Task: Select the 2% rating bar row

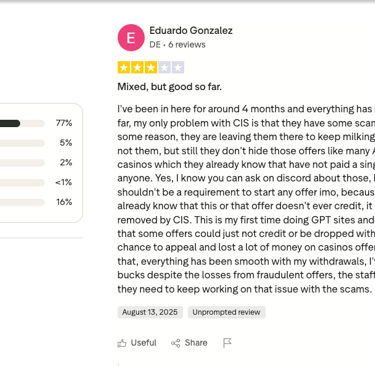Action: click(x=36, y=163)
